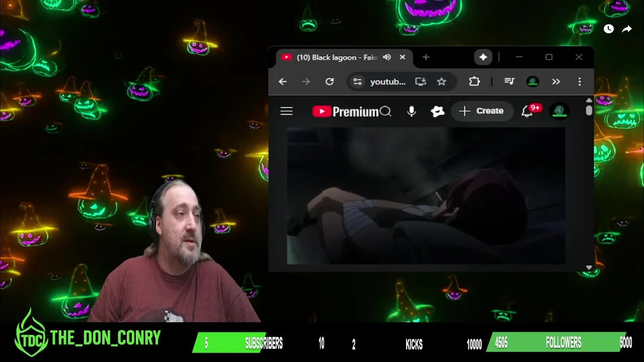This screenshot has width=644, height=362.
Task: Open the media controls icon in toolbar
Action: coord(509,81)
